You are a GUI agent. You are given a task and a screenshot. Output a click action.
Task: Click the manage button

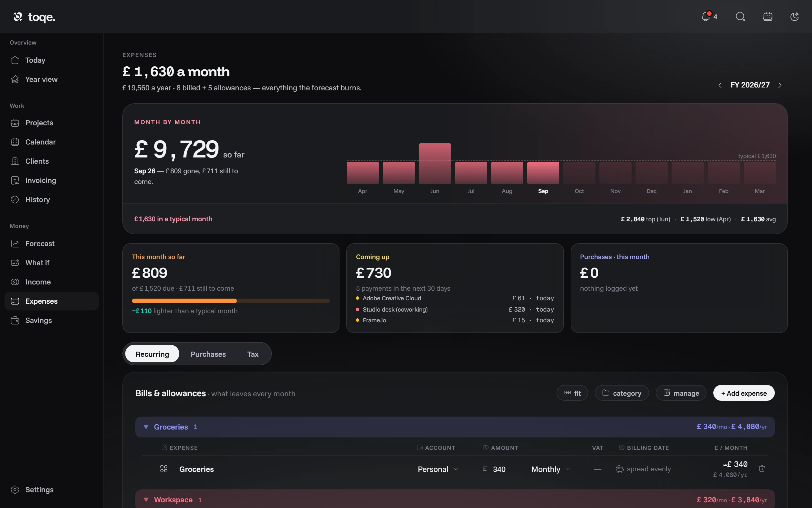[681, 393]
